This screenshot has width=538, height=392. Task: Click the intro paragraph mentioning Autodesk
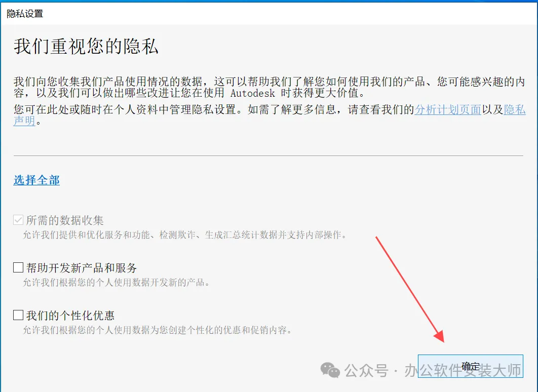point(270,87)
